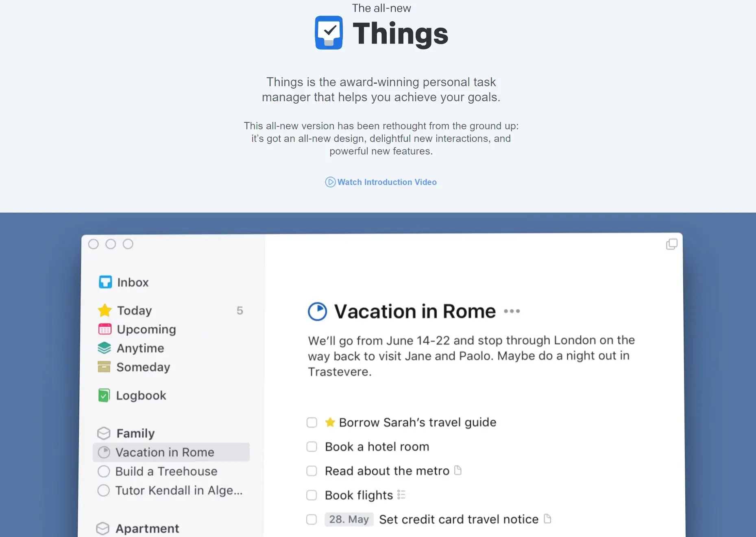
Task: Check off Borrow Sarah's travel guide
Action: [x=312, y=422]
